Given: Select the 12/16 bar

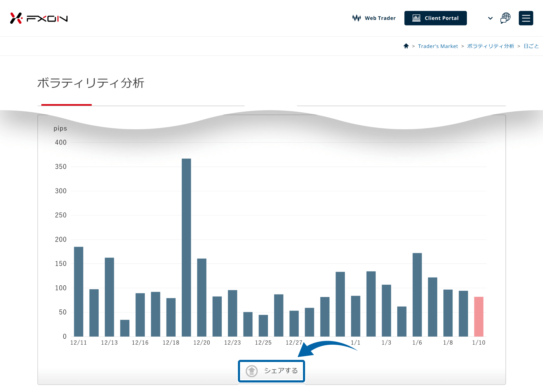Looking at the screenshot, I should (x=140, y=315).
